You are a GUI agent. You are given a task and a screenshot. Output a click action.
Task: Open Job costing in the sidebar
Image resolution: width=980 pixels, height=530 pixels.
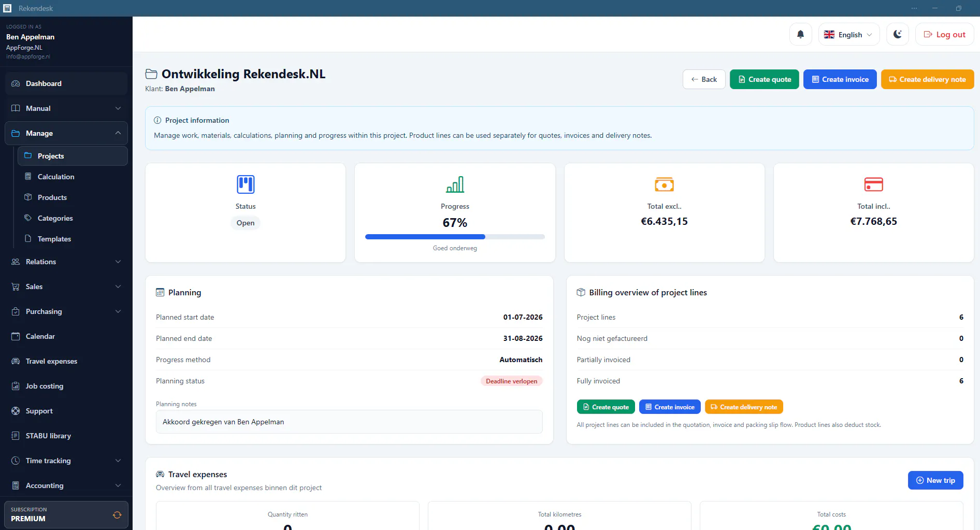point(66,386)
